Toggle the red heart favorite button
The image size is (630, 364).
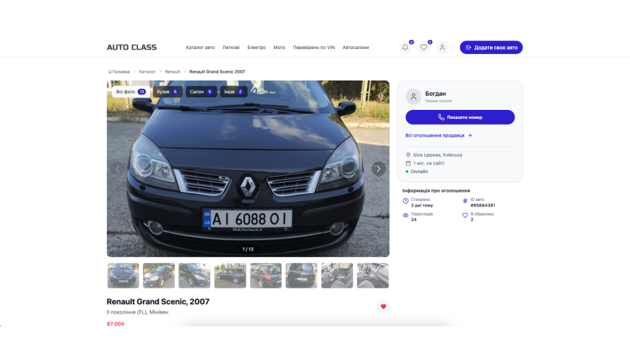tap(383, 307)
